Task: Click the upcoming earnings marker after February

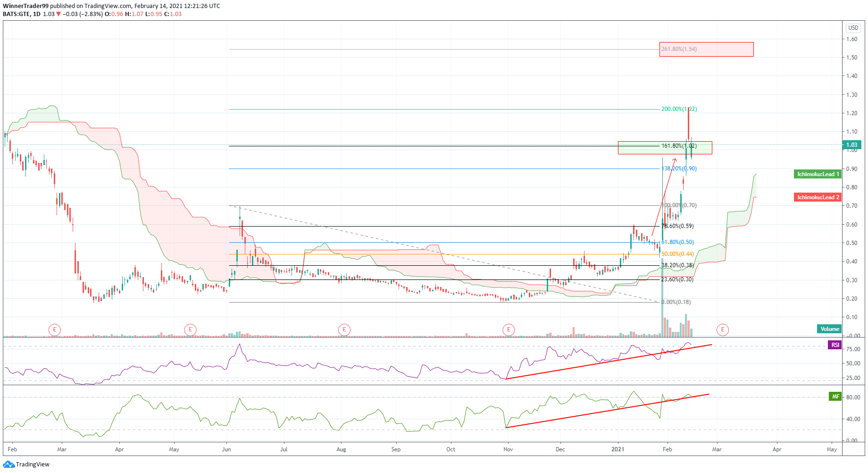Action: click(x=723, y=329)
